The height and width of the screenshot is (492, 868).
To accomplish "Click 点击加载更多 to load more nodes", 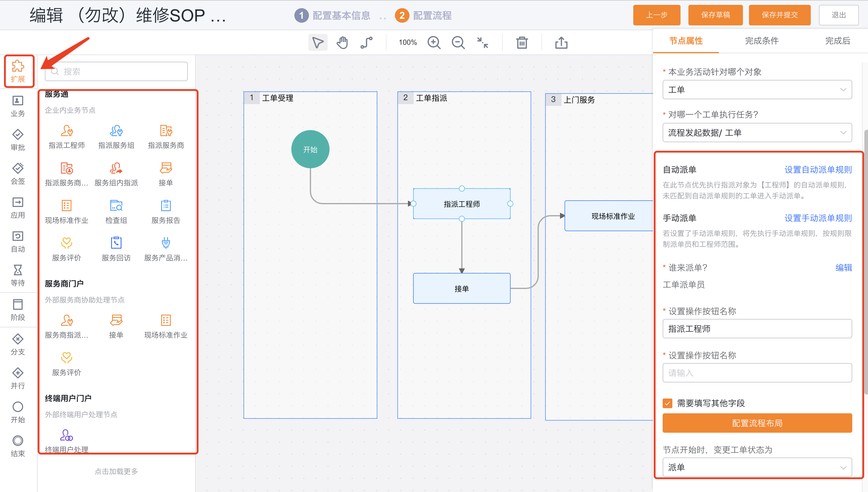I will click(x=116, y=471).
